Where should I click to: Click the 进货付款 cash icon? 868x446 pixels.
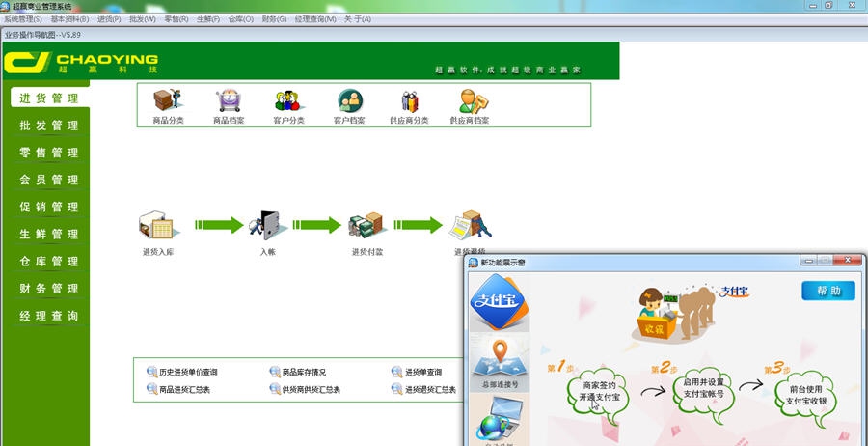pyautogui.click(x=366, y=224)
